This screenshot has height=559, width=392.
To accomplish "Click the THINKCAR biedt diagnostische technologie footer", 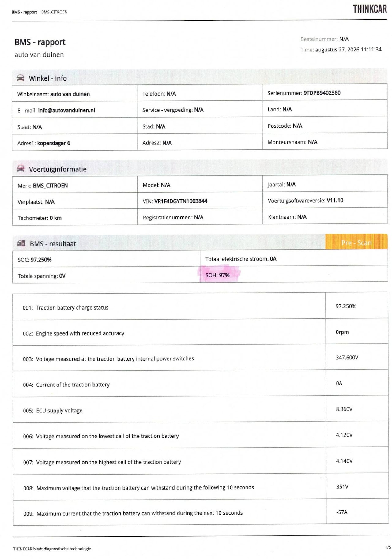I will (52, 549).
